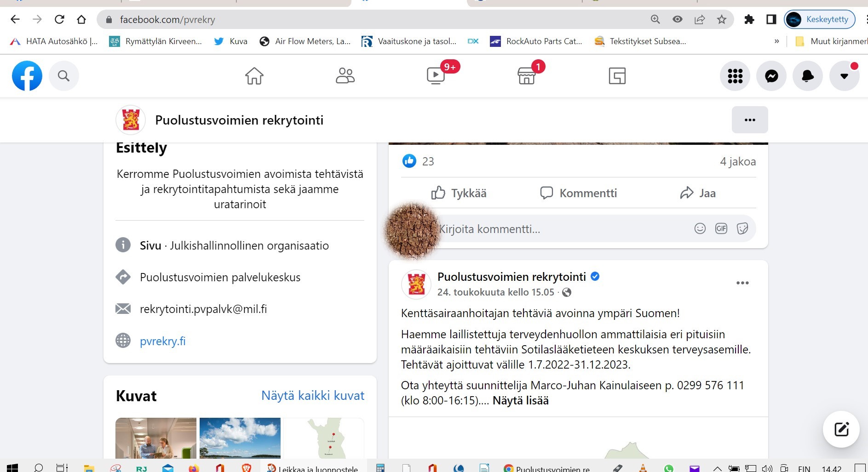
Task: Add a GIF to the comment
Action: click(x=721, y=228)
